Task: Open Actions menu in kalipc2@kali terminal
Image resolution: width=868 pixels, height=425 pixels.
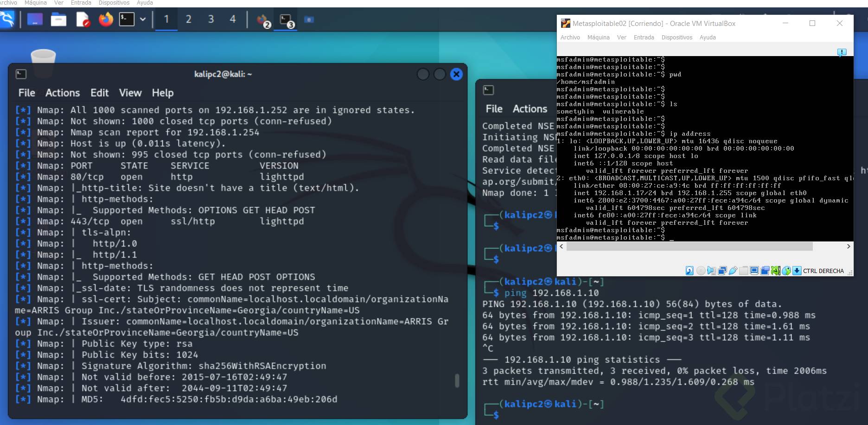Action: click(63, 93)
